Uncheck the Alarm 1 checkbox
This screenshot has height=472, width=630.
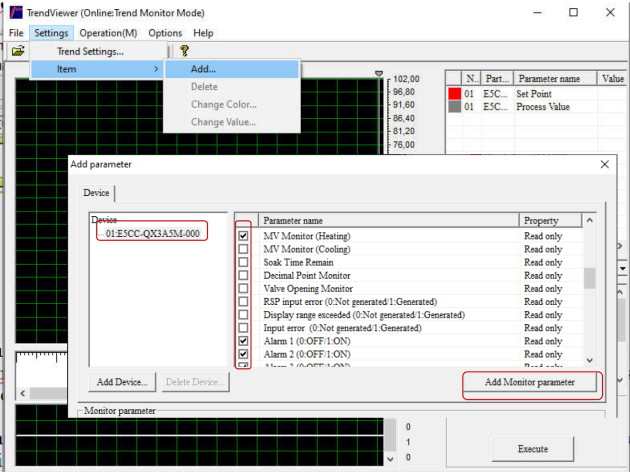243,341
